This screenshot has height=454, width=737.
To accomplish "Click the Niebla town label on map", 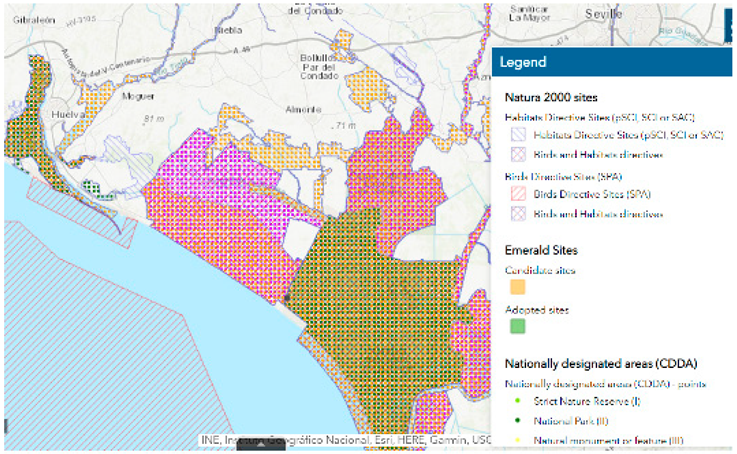I will click(228, 30).
